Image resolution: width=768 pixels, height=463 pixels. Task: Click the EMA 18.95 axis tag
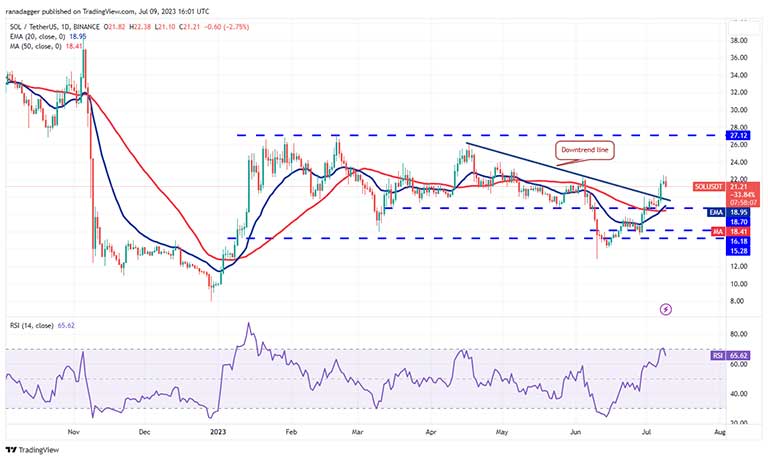(x=729, y=213)
